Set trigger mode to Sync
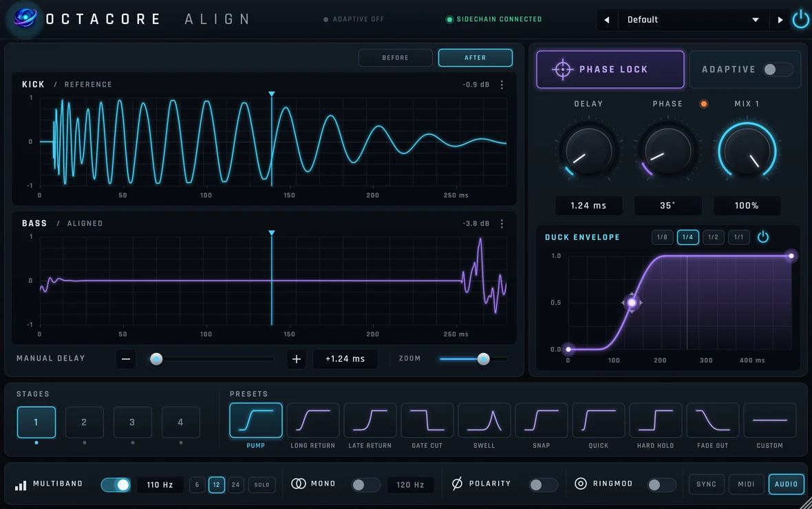812x509 pixels. click(706, 484)
